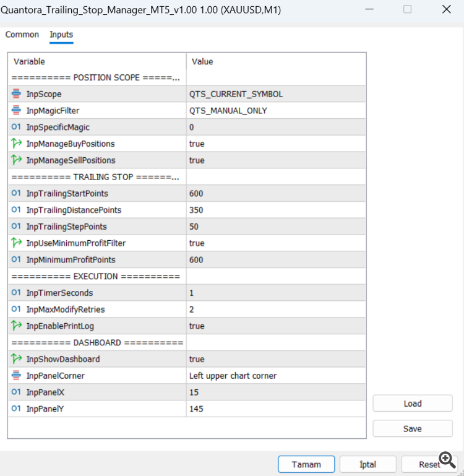
Task: Edit the InpTrailingStartPoints value 600
Action: click(x=276, y=193)
